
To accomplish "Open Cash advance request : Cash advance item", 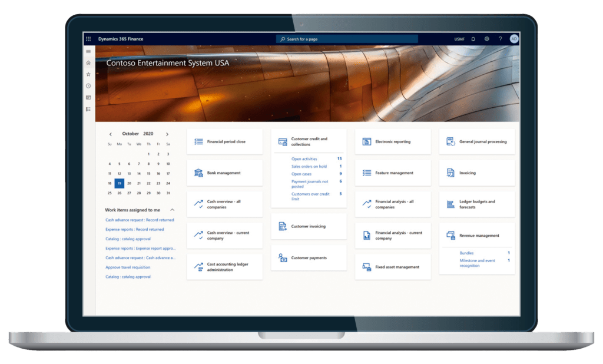I will click(140, 258).
